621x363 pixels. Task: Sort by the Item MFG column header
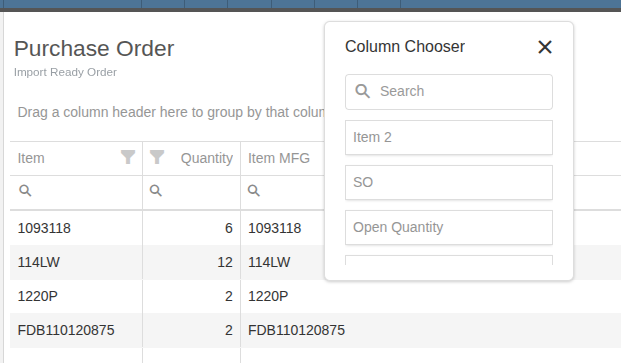coord(279,158)
